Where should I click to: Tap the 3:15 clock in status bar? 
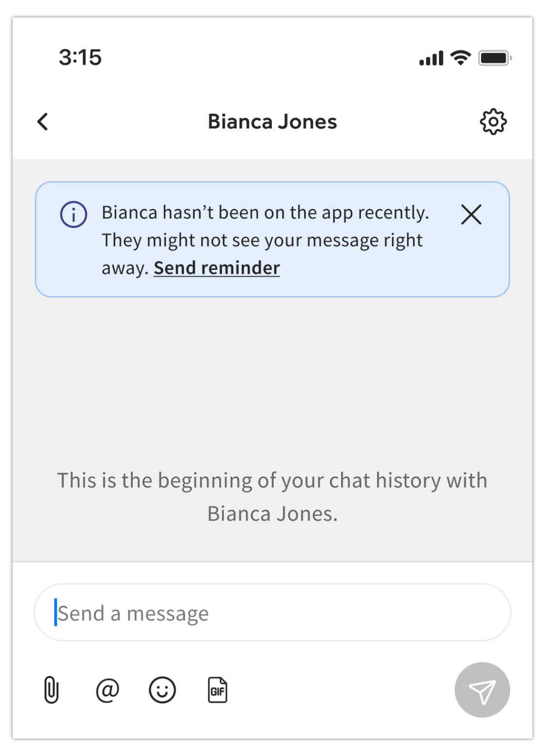(x=80, y=58)
